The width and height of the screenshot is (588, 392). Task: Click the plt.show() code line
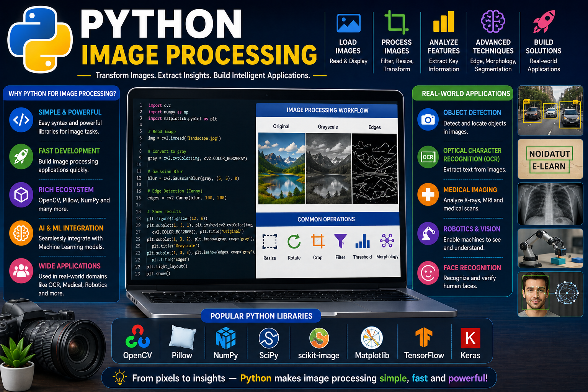click(x=158, y=274)
